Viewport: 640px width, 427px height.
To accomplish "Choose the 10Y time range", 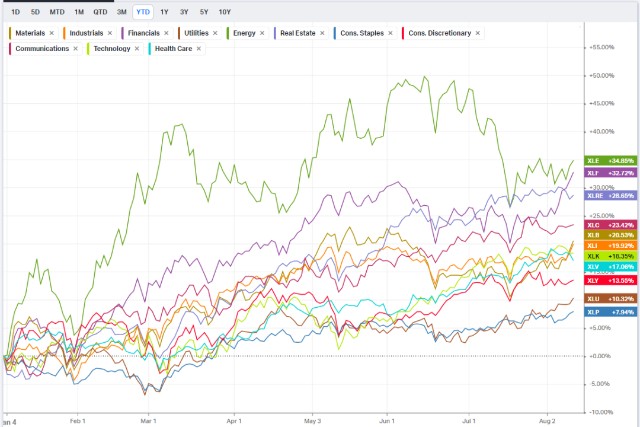I will (x=225, y=12).
